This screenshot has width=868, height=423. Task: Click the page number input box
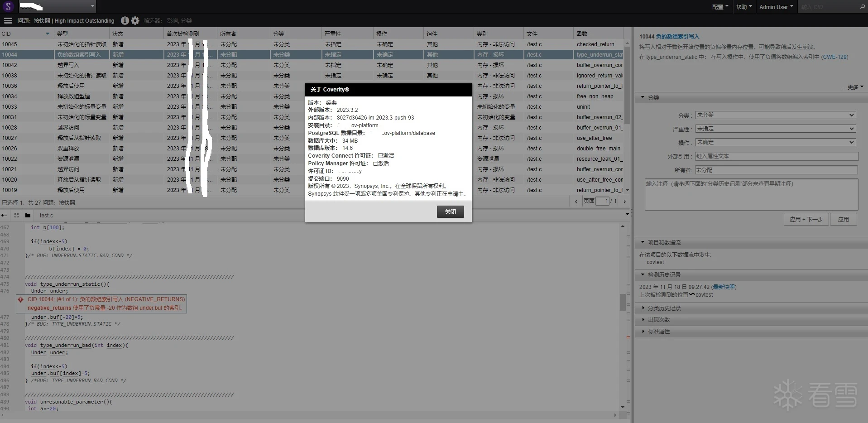(x=602, y=201)
